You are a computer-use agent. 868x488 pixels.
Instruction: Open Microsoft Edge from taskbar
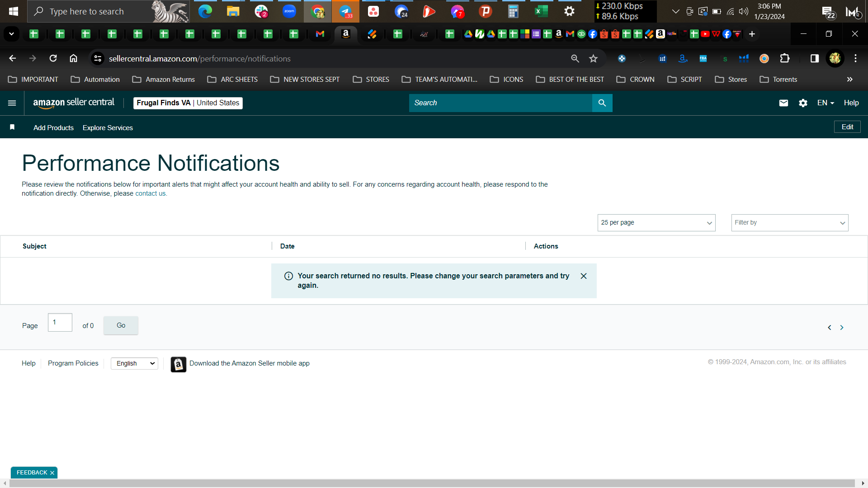click(x=205, y=11)
